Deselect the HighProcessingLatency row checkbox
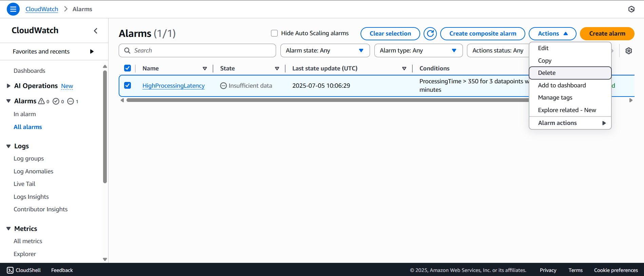Viewport: 644px width, 276px height. tap(128, 85)
